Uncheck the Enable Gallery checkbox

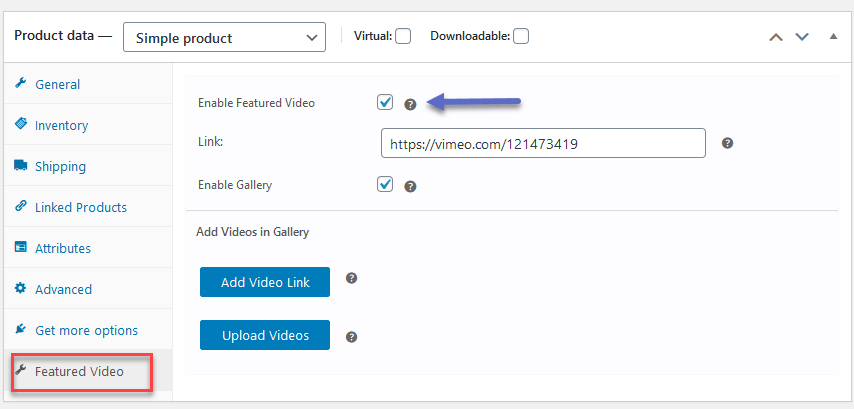(385, 184)
